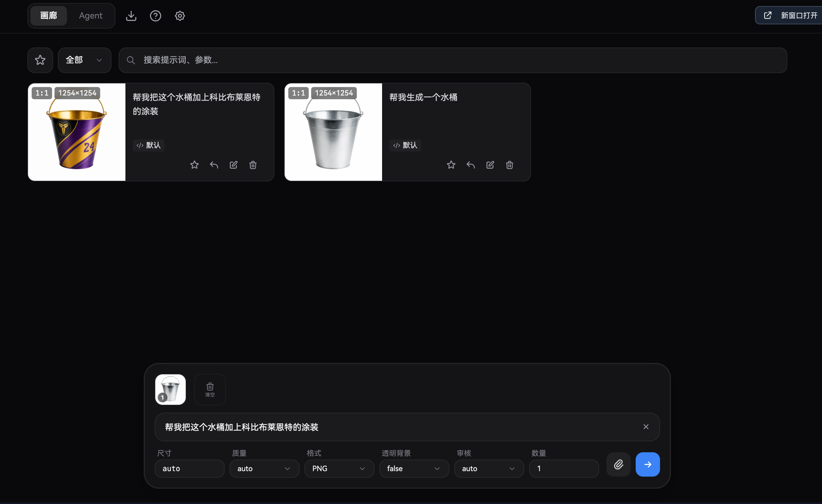Viewport: 822px width, 504px height.
Task: Click the 数量 field showing 1
Action: pyautogui.click(x=564, y=469)
